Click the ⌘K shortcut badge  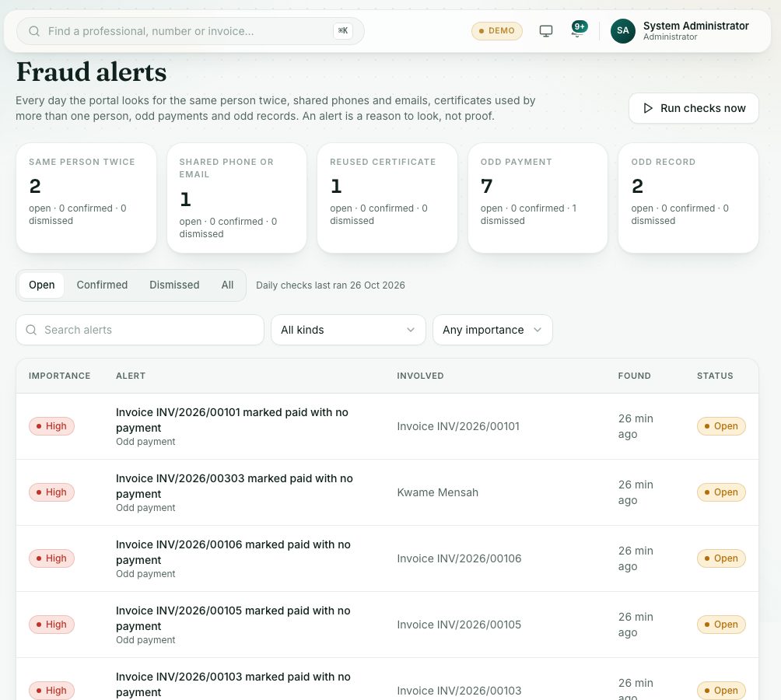pos(343,31)
